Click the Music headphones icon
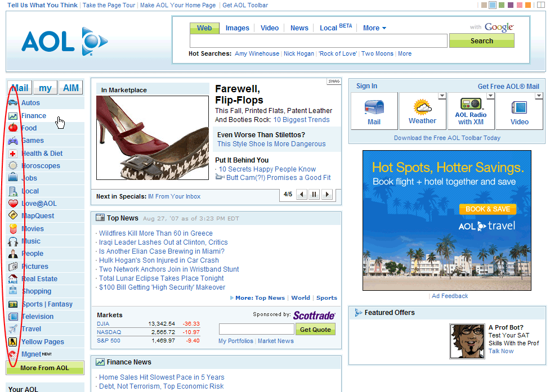Image resolution: width=550 pixels, height=392 pixels. tap(13, 241)
